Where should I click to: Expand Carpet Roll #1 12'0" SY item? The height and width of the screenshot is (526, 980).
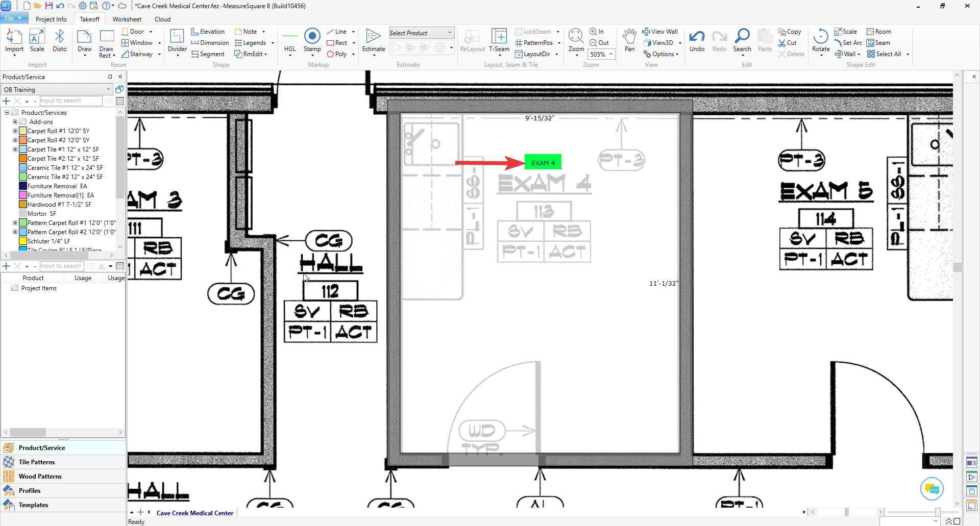tap(15, 131)
